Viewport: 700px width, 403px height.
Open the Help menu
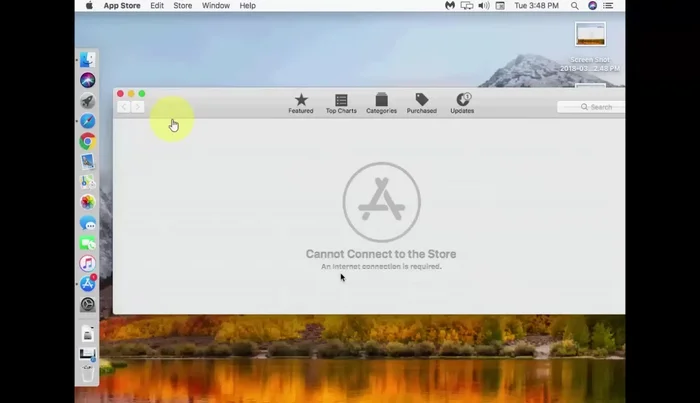(x=247, y=5)
